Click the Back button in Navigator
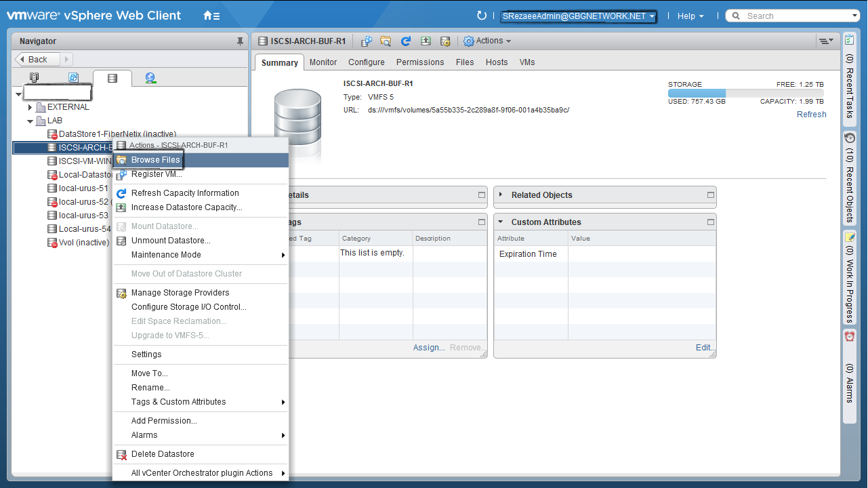 pos(37,60)
